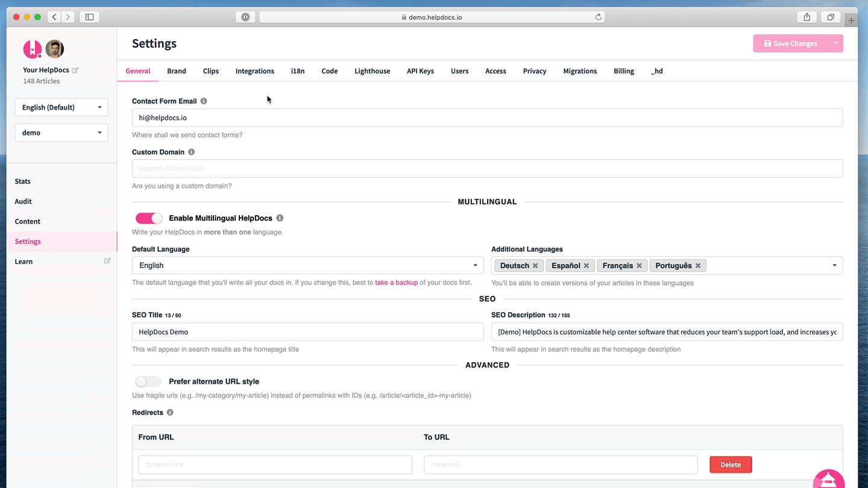This screenshot has width=868, height=488.
Task: Go to Content in sidebar
Action: tap(28, 221)
